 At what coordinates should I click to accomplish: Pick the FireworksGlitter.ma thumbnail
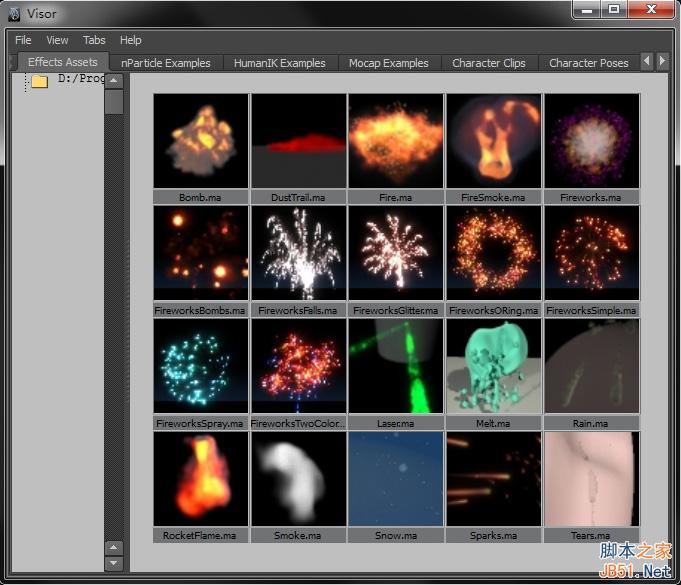[x=396, y=253]
